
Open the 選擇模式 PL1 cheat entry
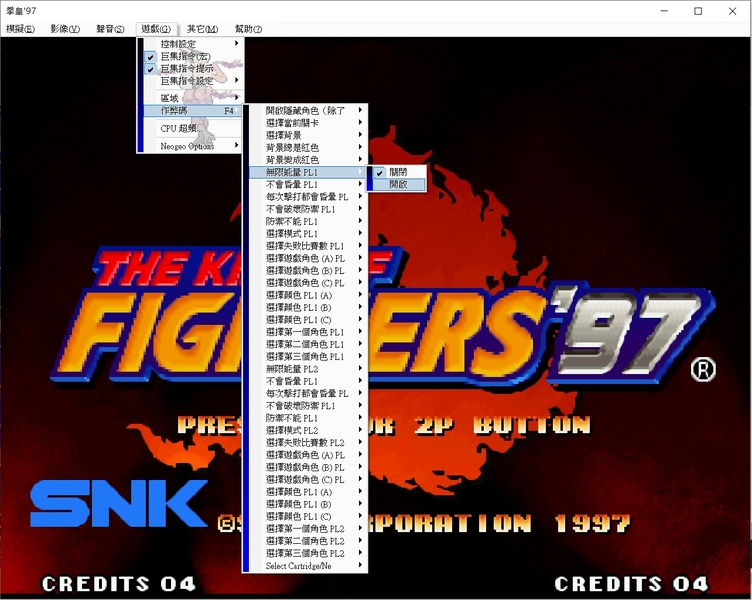point(308,234)
